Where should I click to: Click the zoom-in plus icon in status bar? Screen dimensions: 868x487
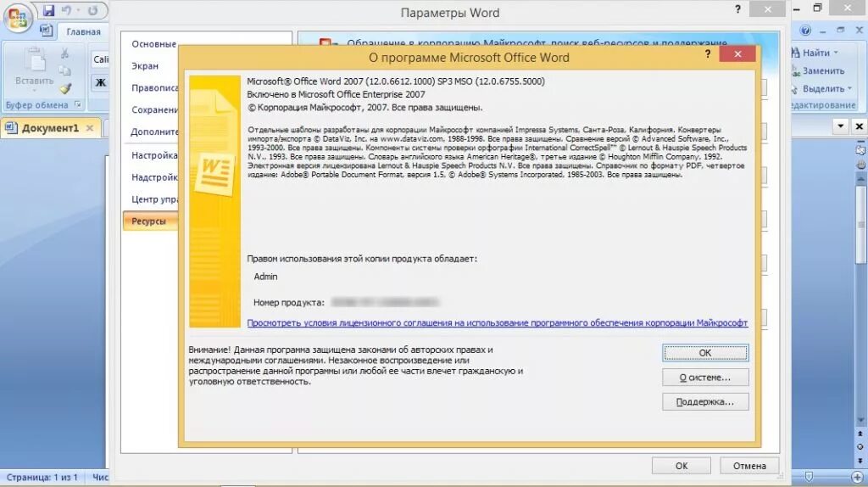858,477
